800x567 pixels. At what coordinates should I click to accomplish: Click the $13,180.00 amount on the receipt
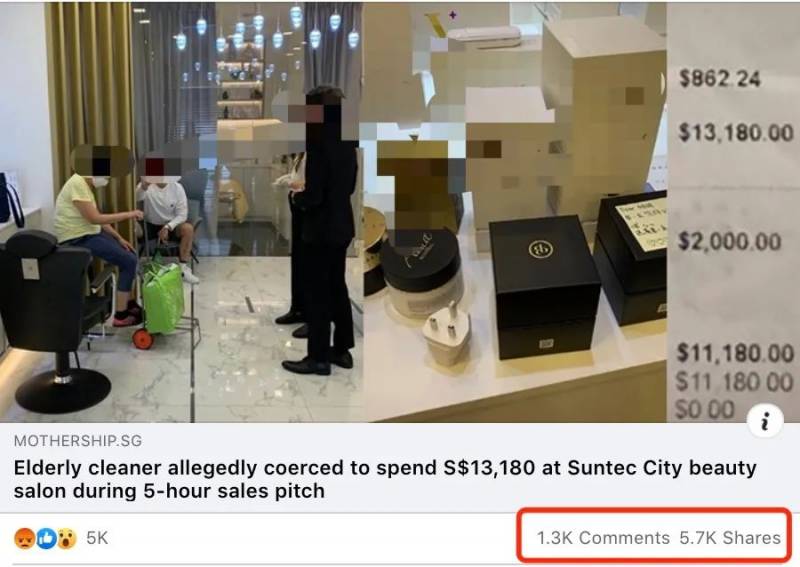(x=736, y=133)
